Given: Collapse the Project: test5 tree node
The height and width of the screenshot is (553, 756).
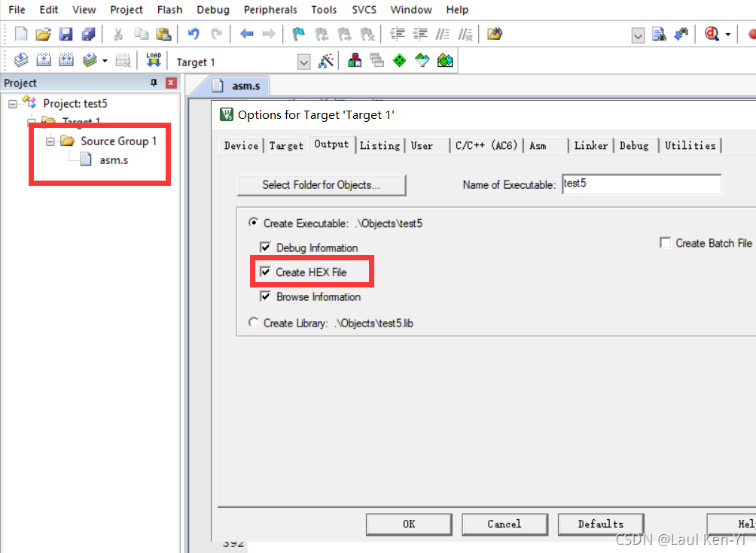Looking at the screenshot, I should coord(13,104).
